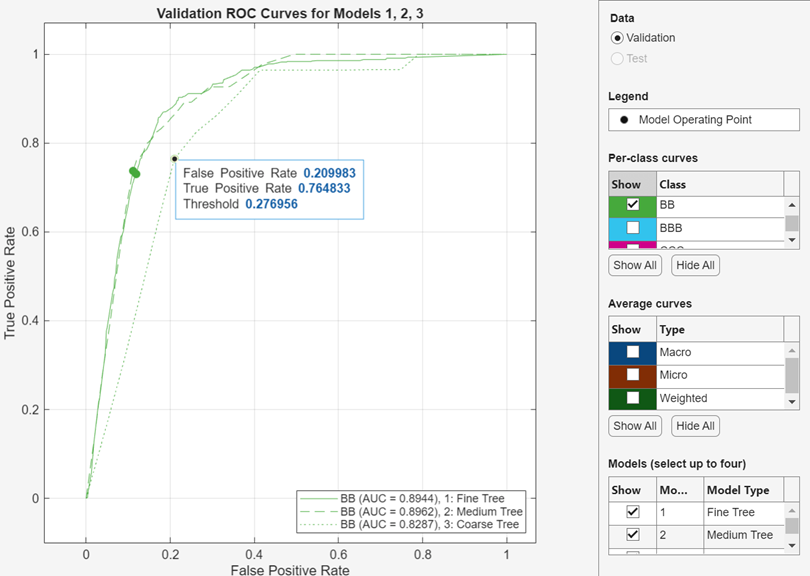Hide model 1 Fine Tree curve
Image resolution: width=810 pixels, height=576 pixels.
[632, 512]
